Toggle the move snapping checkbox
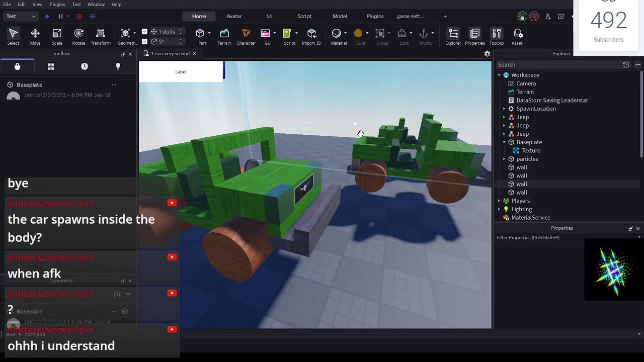 (144, 32)
